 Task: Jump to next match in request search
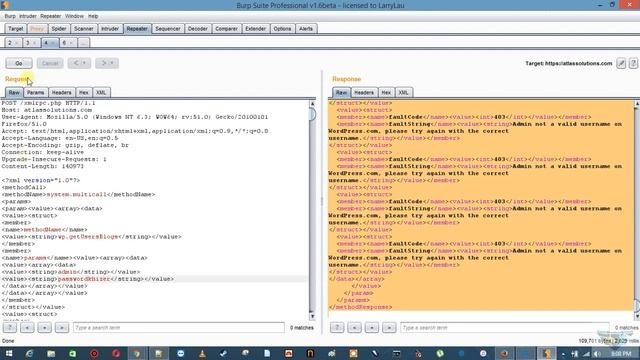62,328
